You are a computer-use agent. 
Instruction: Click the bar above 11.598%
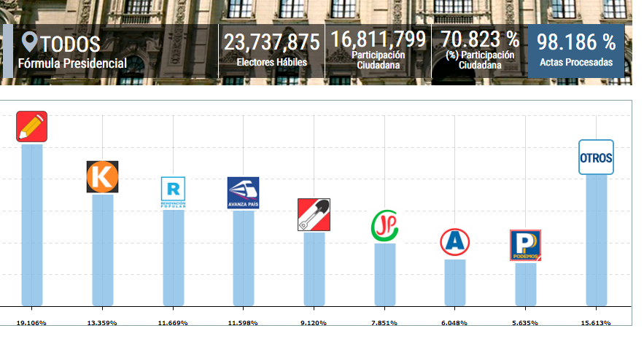coord(244,258)
